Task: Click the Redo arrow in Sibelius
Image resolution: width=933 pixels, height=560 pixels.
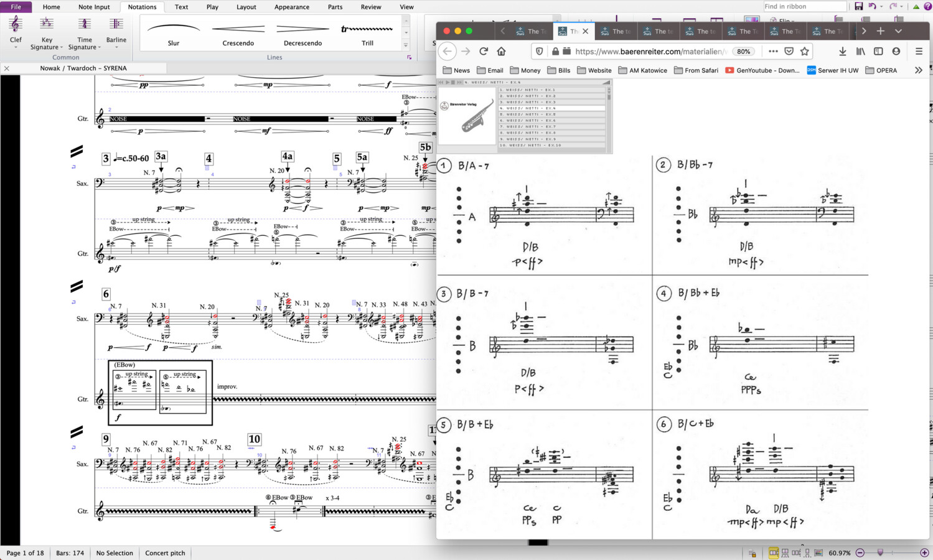Action: (893, 6)
